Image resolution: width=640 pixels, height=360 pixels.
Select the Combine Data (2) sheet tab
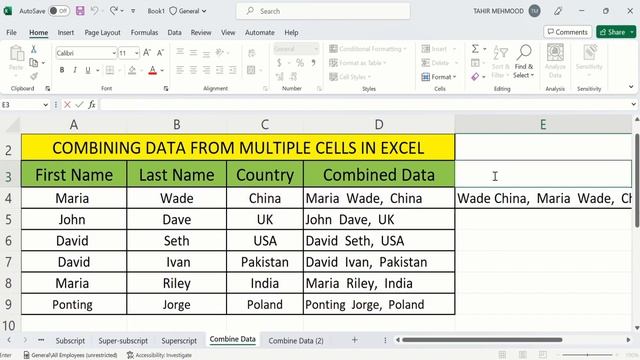click(x=296, y=340)
